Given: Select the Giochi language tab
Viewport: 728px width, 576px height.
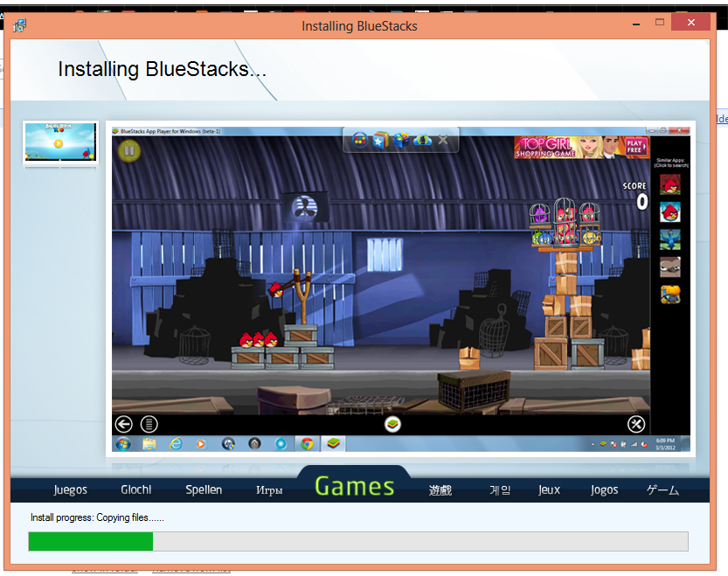Looking at the screenshot, I should (x=136, y=489).
